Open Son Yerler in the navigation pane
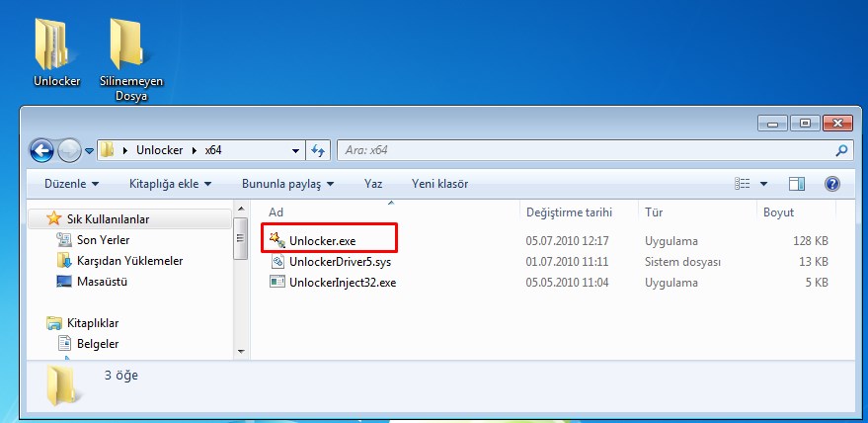This screenshot has height=423, width=868. [103, 240]
